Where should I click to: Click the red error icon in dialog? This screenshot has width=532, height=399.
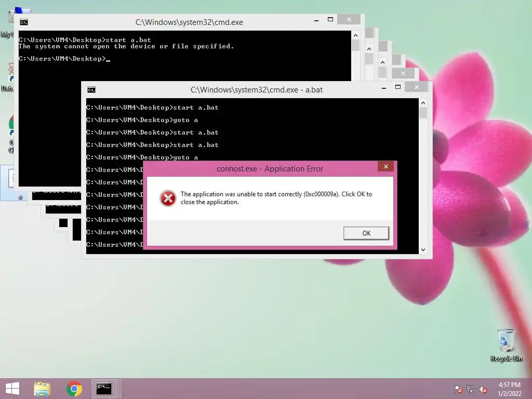point(168,198)
